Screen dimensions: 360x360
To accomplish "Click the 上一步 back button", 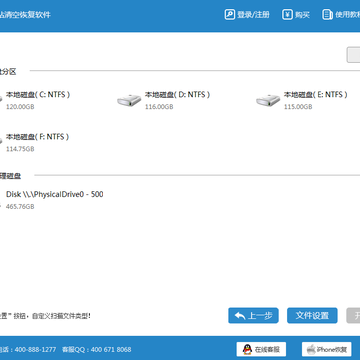I will tap(253, 315).
